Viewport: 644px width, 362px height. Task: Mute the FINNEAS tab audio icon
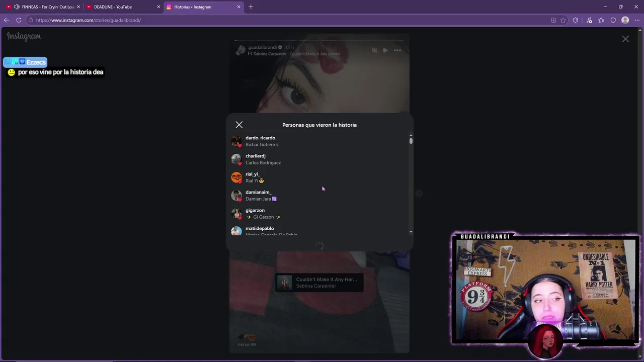pyautogui.click(x=17, y=7)
